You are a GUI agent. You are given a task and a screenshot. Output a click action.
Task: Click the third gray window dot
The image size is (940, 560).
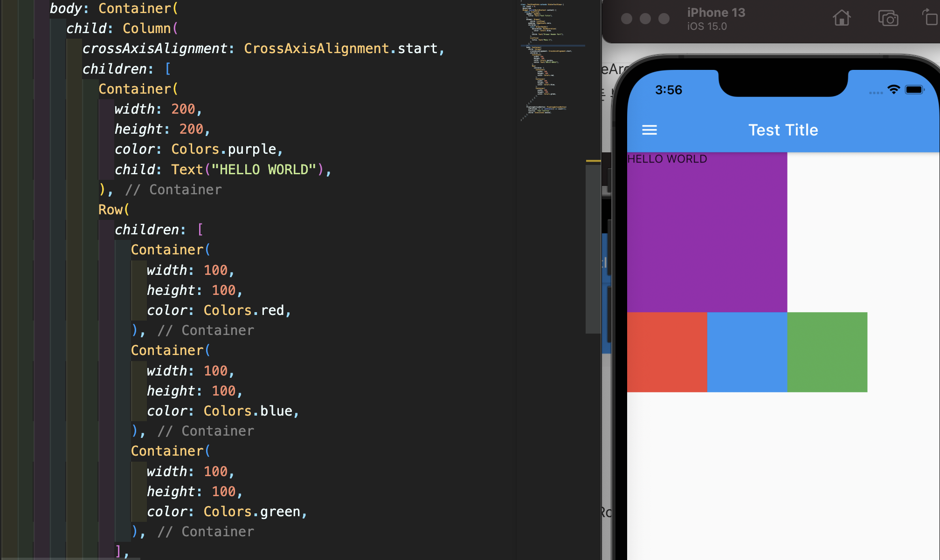point(664,19)
